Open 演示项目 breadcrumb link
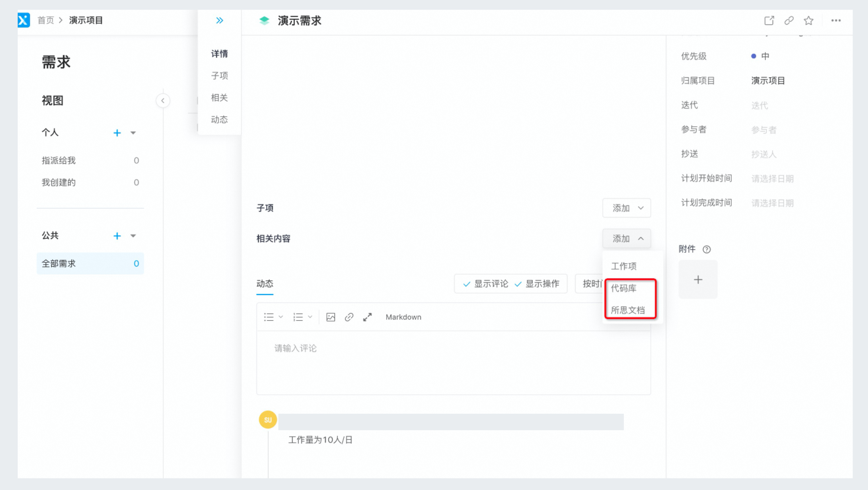868x490 pixels. [86, 20]
